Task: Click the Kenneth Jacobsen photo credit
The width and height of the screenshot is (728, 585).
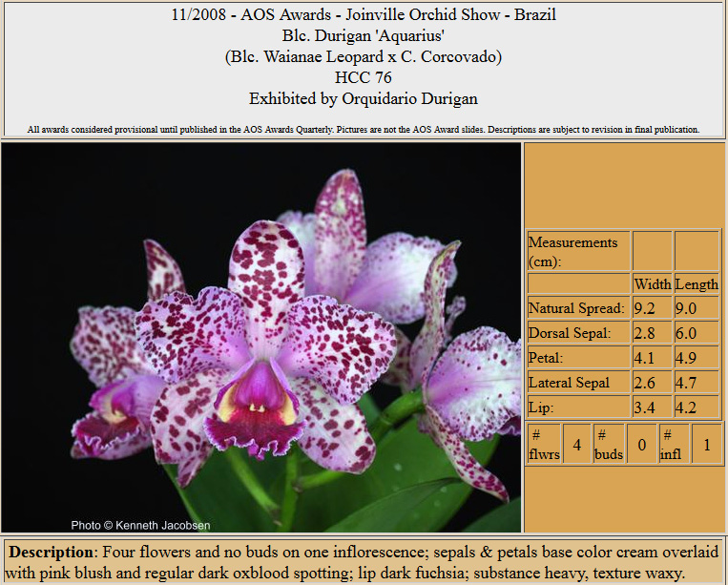Action: tap(140, 525)
